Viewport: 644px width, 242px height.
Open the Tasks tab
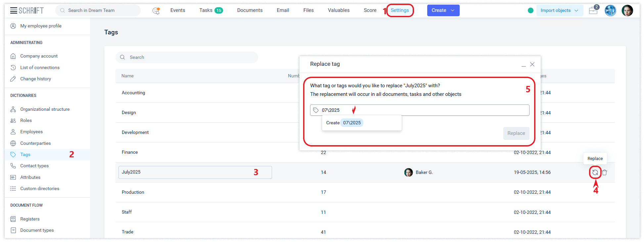point(211,10)
